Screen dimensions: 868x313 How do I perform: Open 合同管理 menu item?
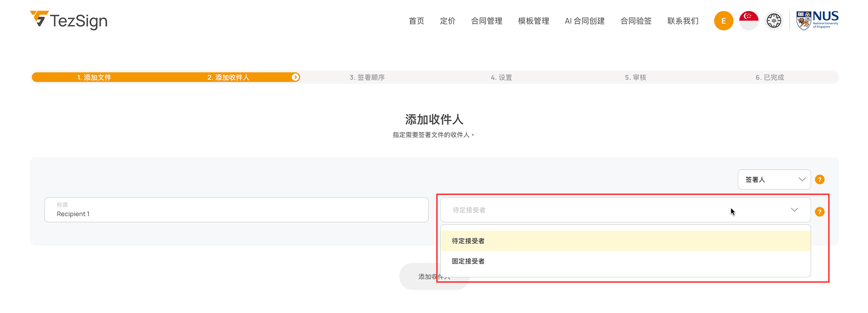pyautogui.click(x=486, y=21)
